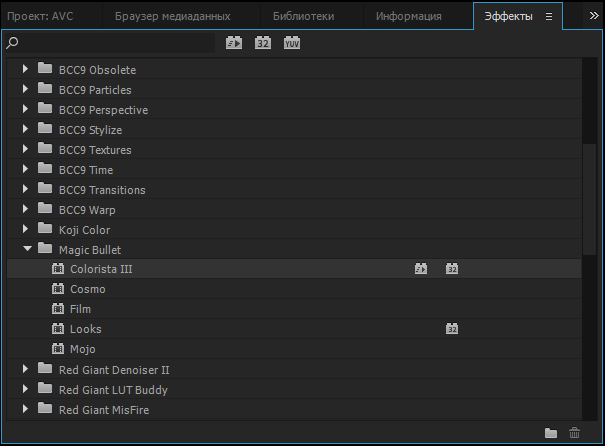Viewport: 605px width, 446px height.
Task: Open the Библиотеки tab
Action: tap(304, 16)
